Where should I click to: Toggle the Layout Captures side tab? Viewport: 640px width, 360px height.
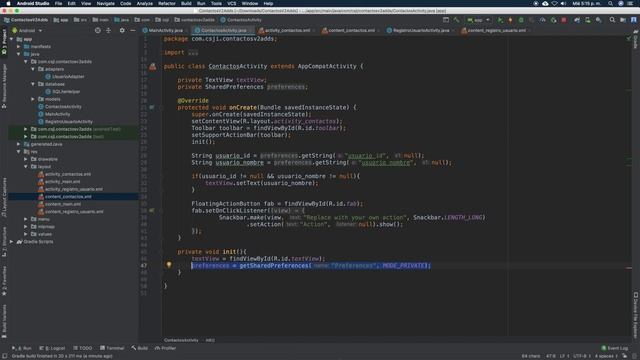4,198
